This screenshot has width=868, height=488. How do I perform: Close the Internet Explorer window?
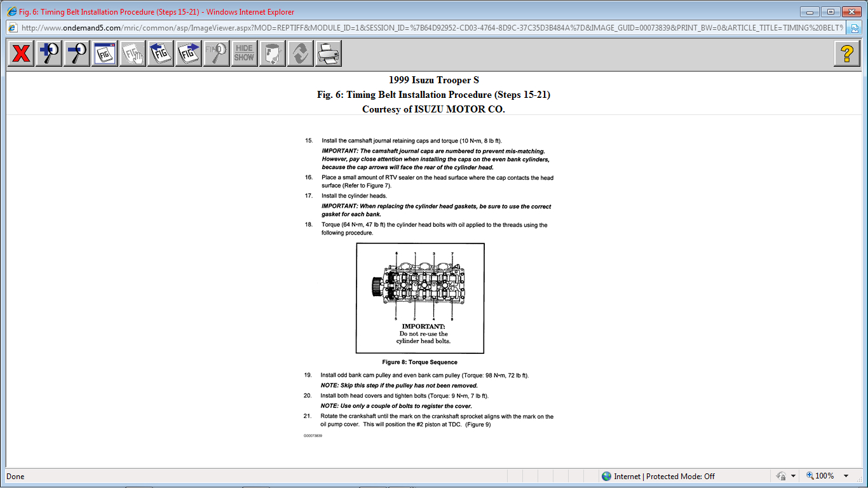point(851,11)
